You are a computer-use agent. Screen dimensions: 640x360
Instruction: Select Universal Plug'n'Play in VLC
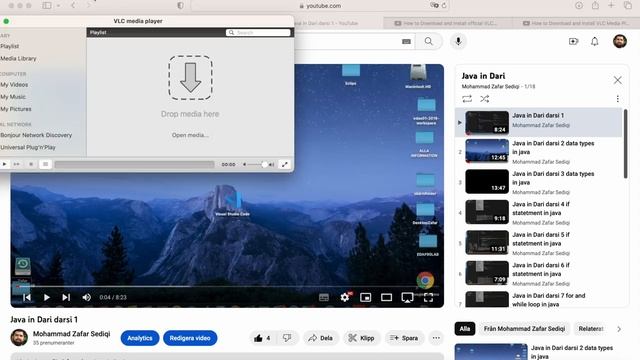(28, 147)
